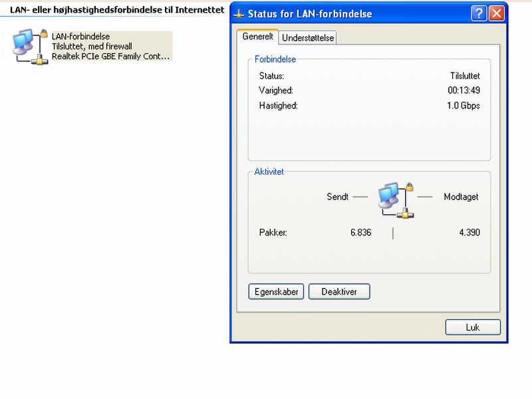Click the 'Modtaget' label
Viewport: 532px width, 399px height.
point(461,197)
